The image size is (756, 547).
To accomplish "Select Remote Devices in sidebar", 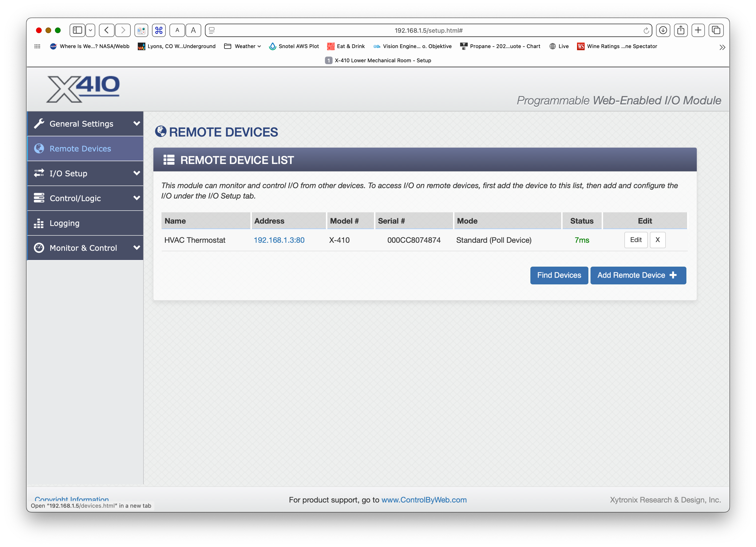I will point(85,149).
